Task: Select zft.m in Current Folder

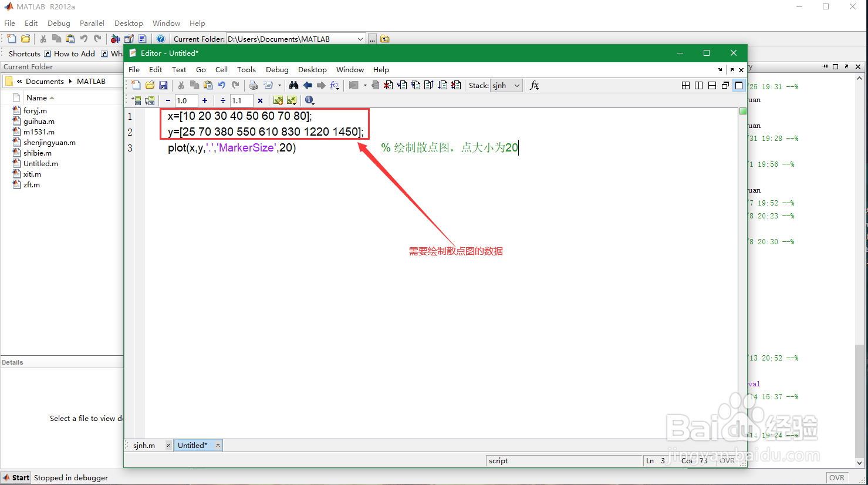Action: tap(32, 184)
